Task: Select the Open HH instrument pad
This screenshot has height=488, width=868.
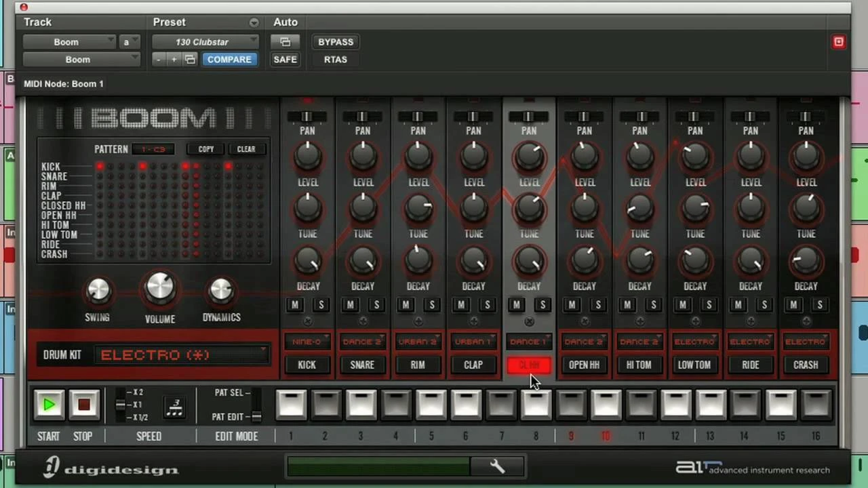Action: coord(584,365)
